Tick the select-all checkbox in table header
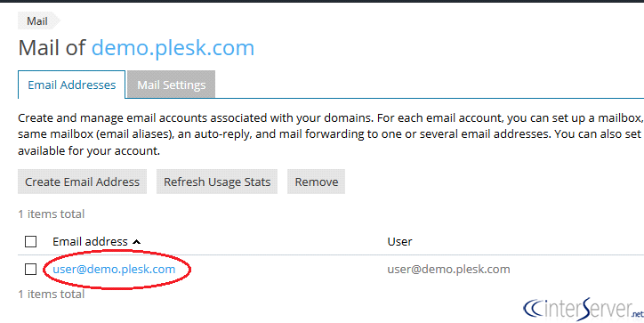The height and width of the screenshot is (323, 644). [31, 242]
